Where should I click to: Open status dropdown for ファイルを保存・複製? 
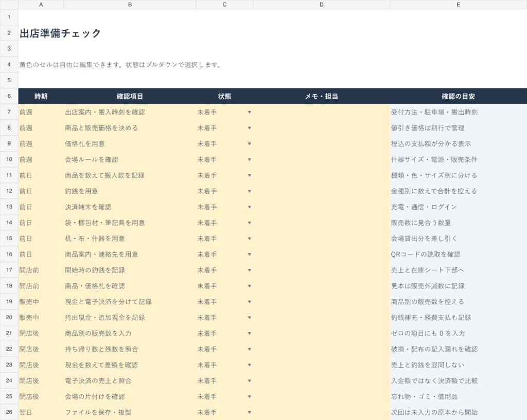[250, 412]
